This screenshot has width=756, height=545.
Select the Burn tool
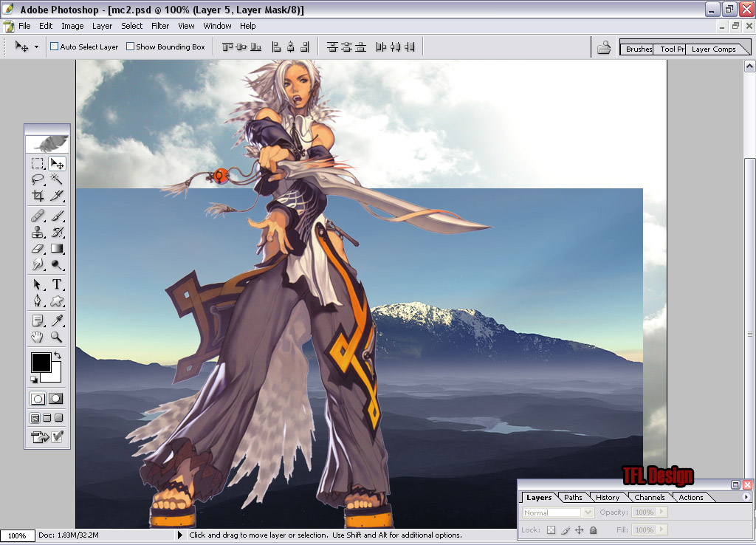pos(57,264)
